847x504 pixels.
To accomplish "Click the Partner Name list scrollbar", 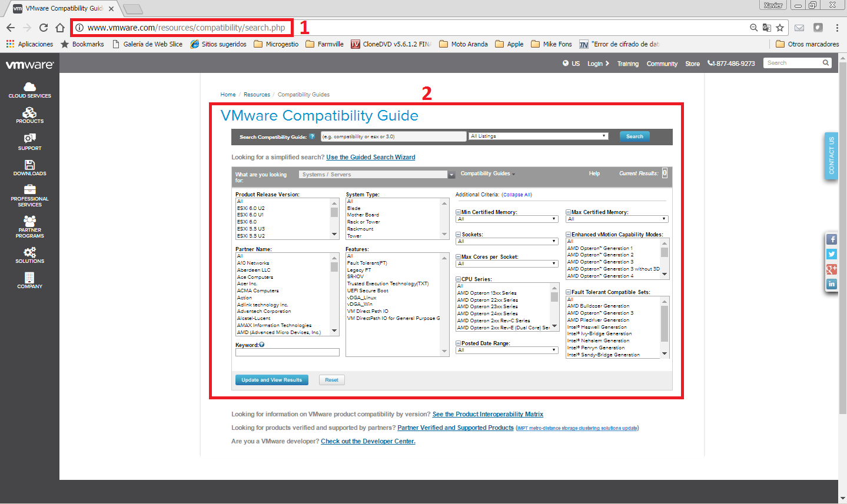I will 334,294.
